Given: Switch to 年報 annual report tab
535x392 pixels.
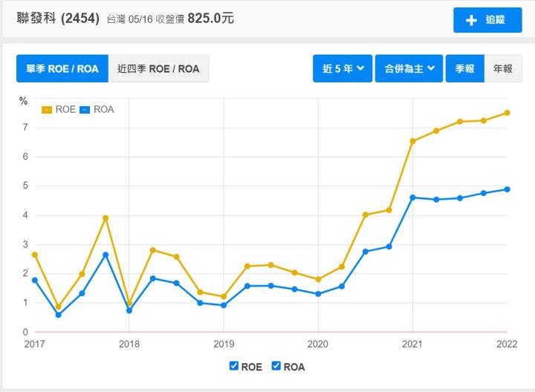Looking at the screenshot, I should 503,68.
